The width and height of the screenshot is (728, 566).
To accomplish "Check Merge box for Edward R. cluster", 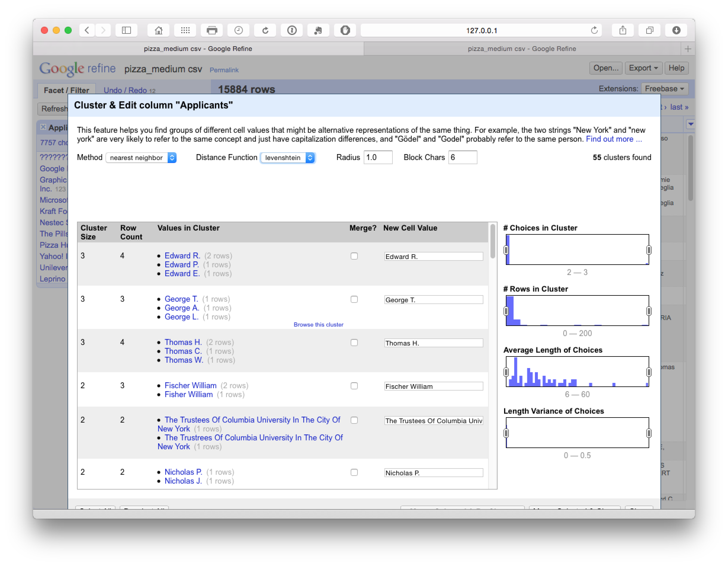I will click(x=354, y=256).
